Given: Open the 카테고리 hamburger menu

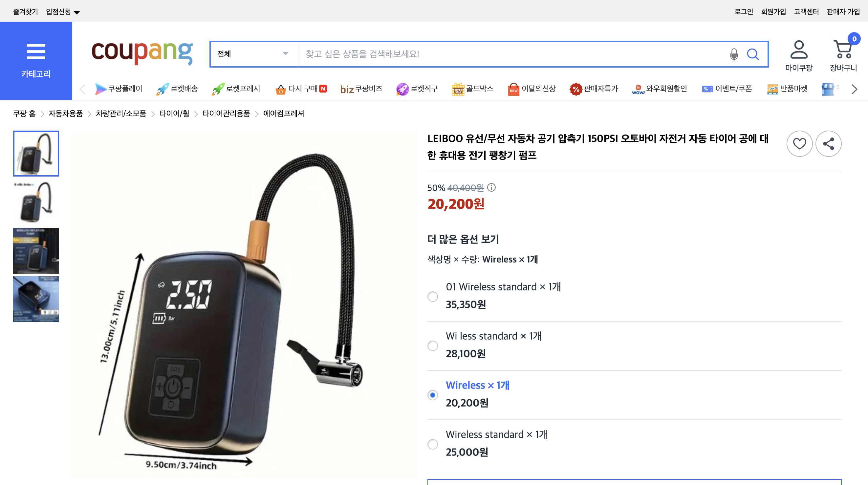Looking at the screenshot, I should point(36,51).
